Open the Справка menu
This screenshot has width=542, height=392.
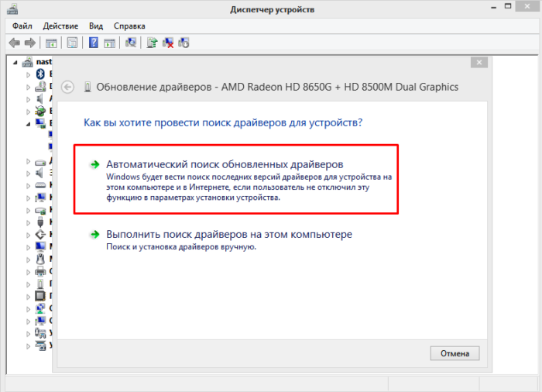tap(129, 26)
